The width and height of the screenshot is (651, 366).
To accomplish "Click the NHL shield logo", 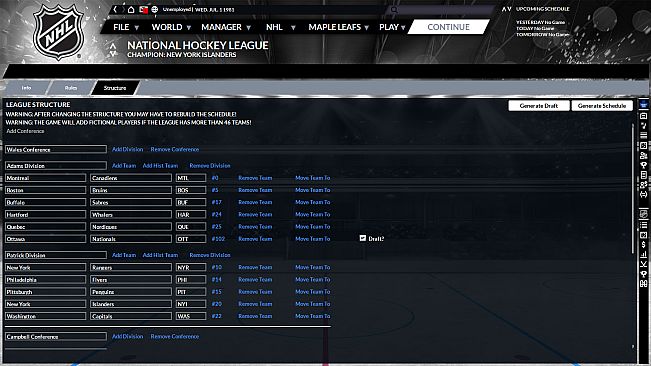I will pyautogui.click(x=59, y=32).
